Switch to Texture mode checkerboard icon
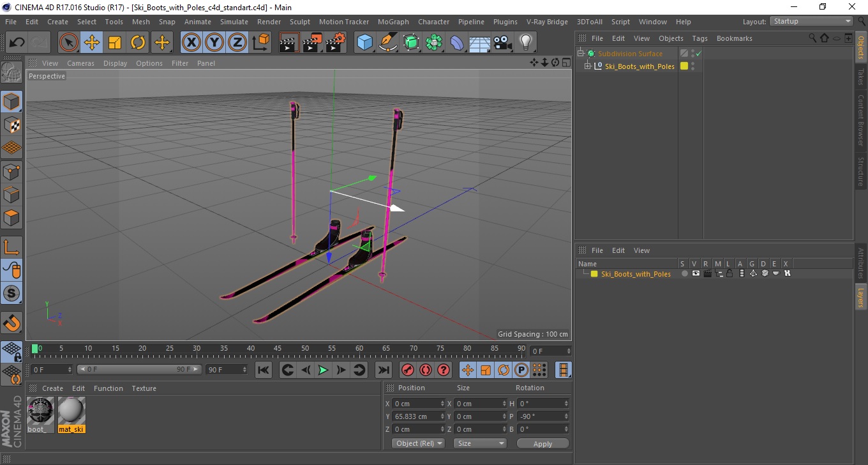868x465 pixels. point(11,125)
